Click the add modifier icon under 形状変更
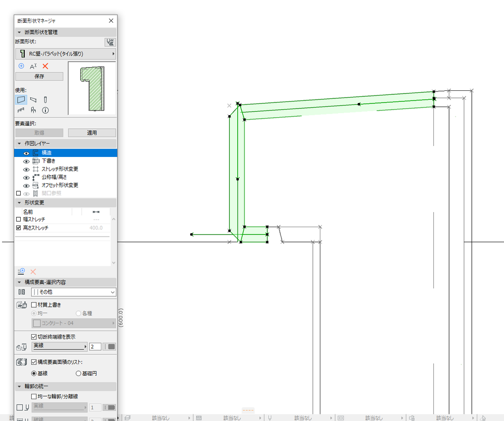The width and height of the screenshot is (504, 421). click(x=21, y=271)
